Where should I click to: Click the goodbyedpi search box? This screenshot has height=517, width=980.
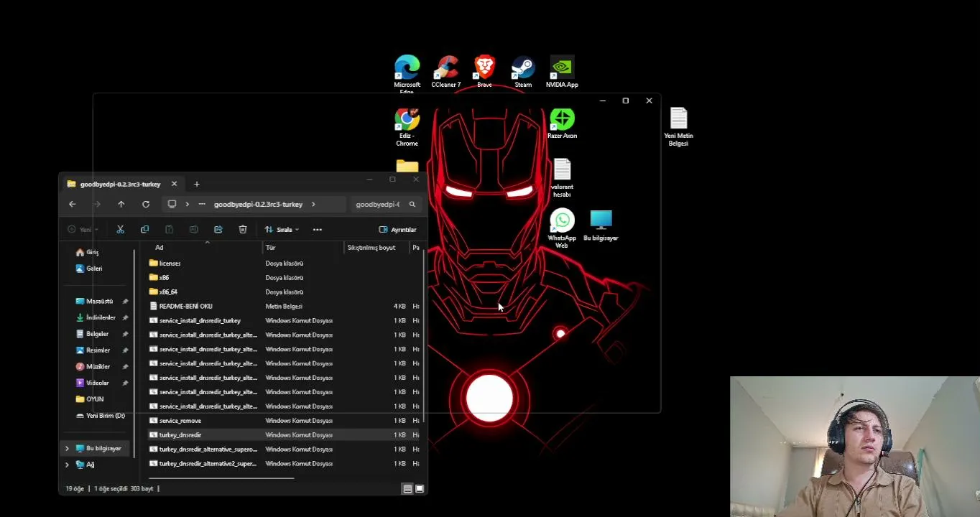coord(384,204)
